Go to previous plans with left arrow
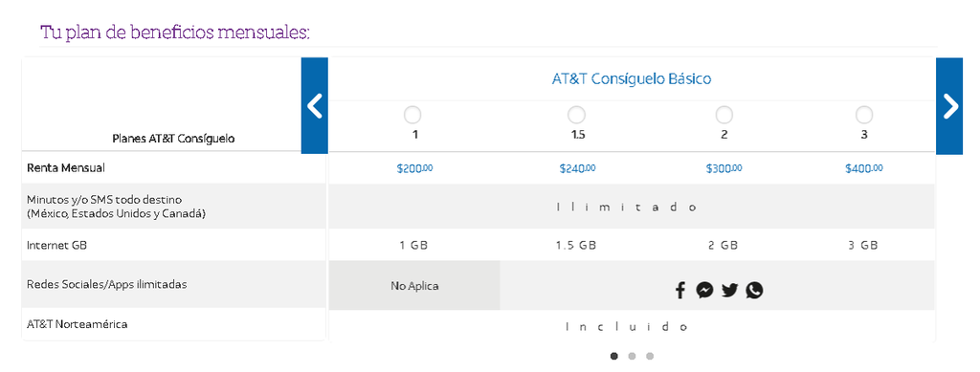The width and height of the screenshot is (980, 372). point(314,105)
